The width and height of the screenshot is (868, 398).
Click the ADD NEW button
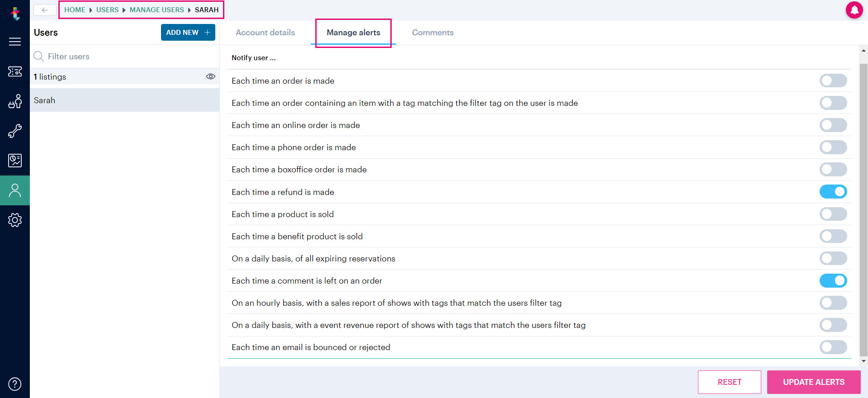[x=188, y=32]
